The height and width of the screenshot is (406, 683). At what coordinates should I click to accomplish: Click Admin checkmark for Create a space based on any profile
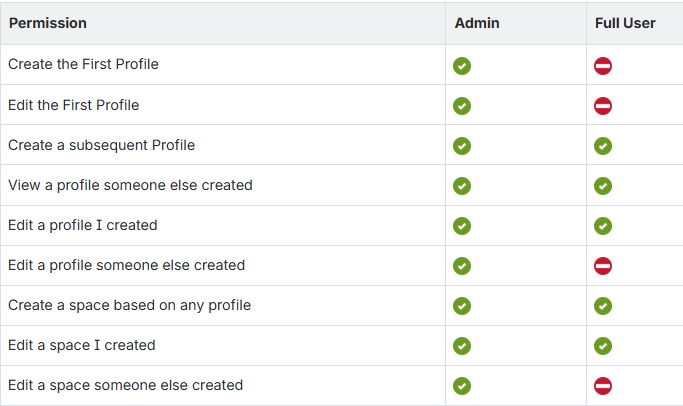[x=461, y=306]
